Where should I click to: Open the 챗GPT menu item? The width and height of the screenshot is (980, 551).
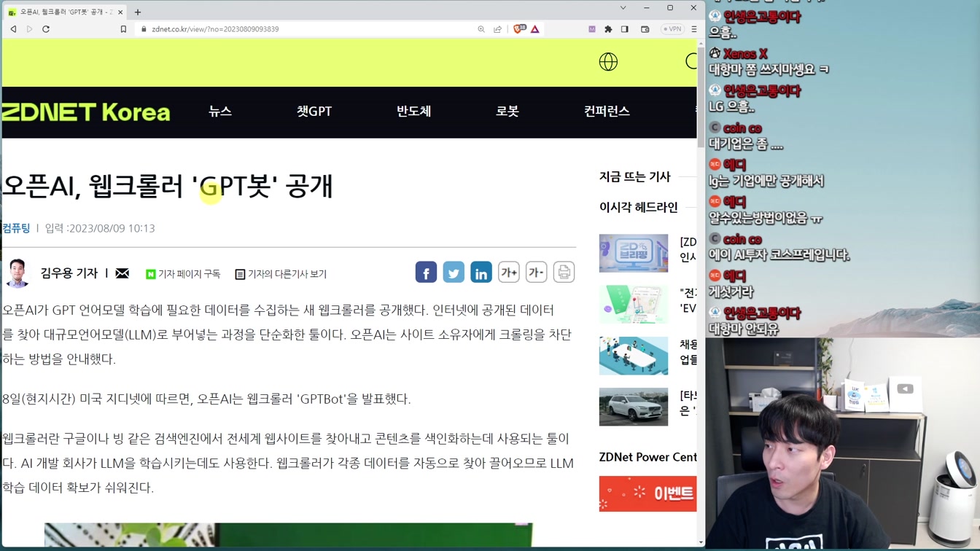[314, 112]
